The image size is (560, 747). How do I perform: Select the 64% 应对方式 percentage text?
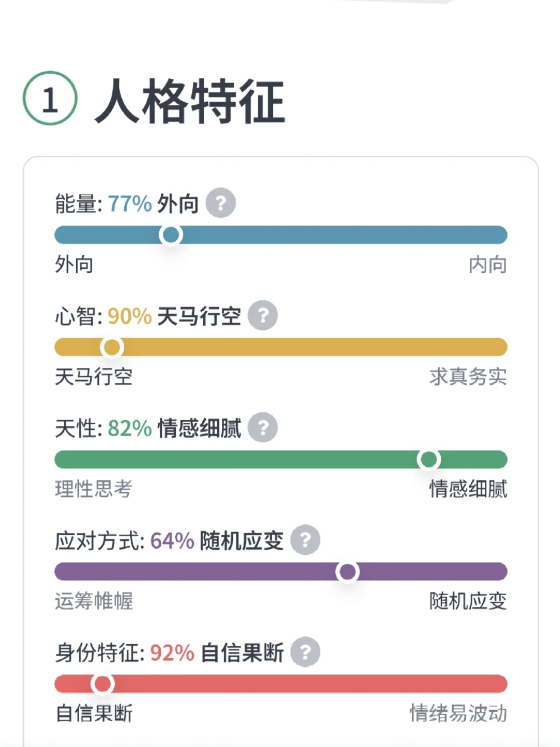click(x=172, y=541)
